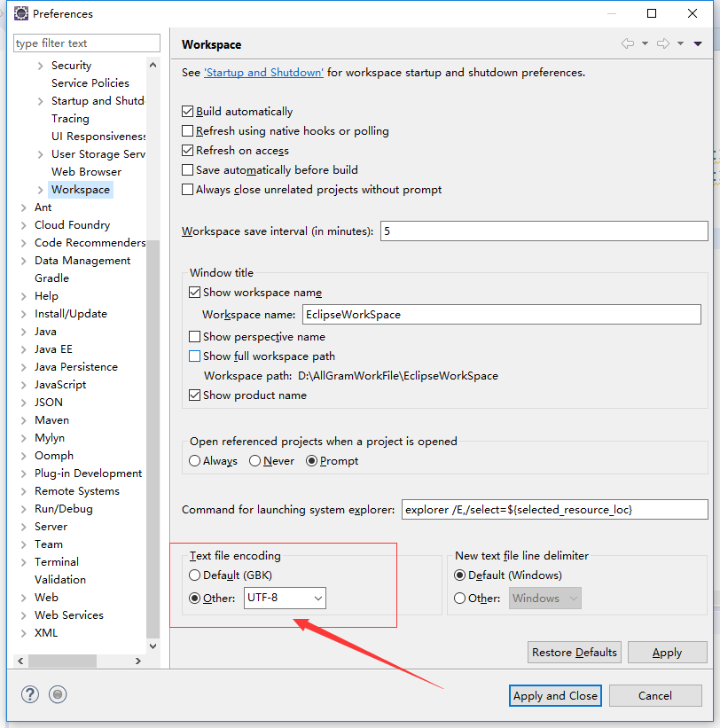720x728 pixels.
Task: Open the UTF-8 encoding combo box
Action: tap(285, 598)
